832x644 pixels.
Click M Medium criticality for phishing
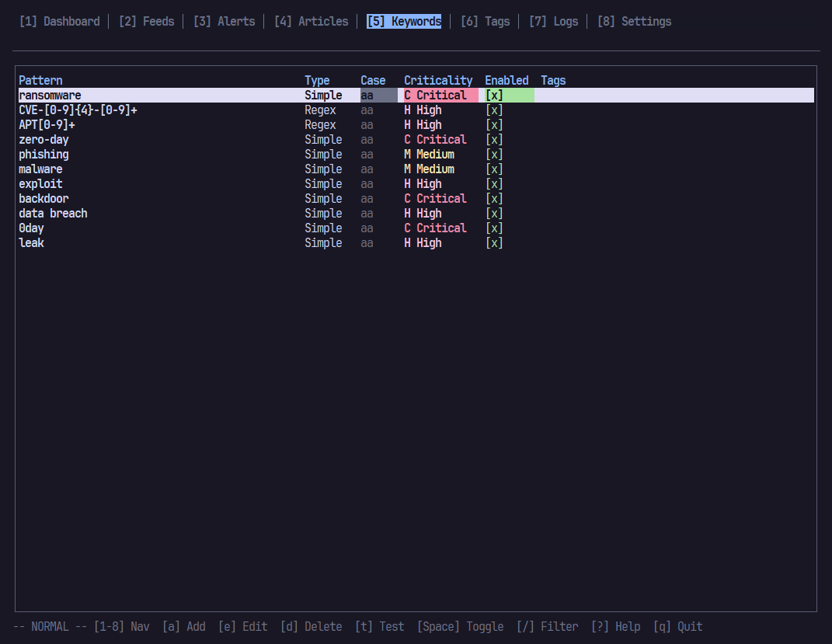coord(429,155)
